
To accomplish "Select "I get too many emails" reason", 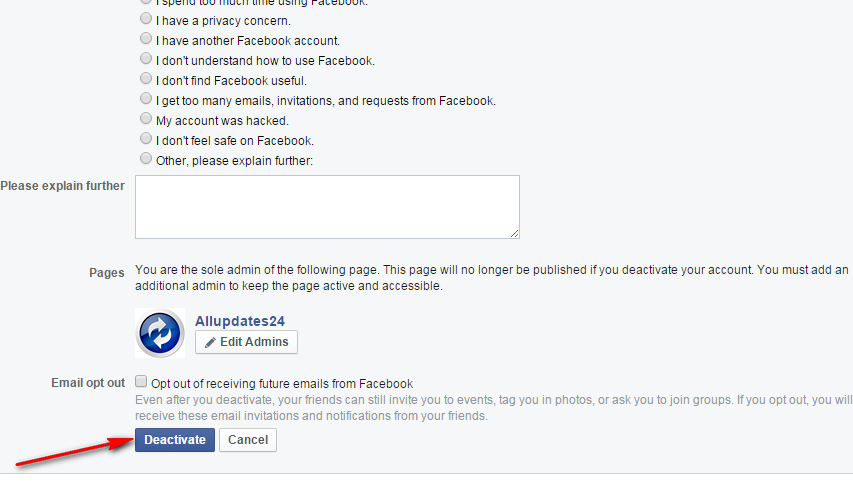I will click(x=147, y=99).
